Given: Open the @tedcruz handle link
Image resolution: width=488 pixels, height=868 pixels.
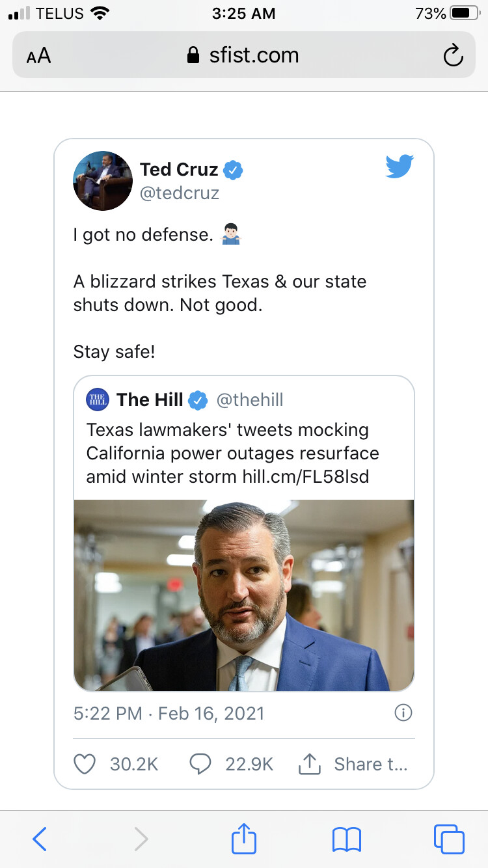Looking at the screenshot, I should point(180,193).
